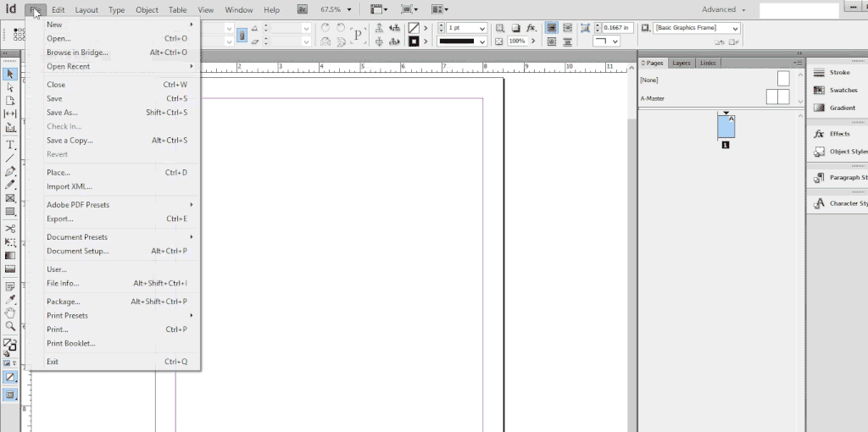
Task: Switch to the Layers tab
Action: 681,63
